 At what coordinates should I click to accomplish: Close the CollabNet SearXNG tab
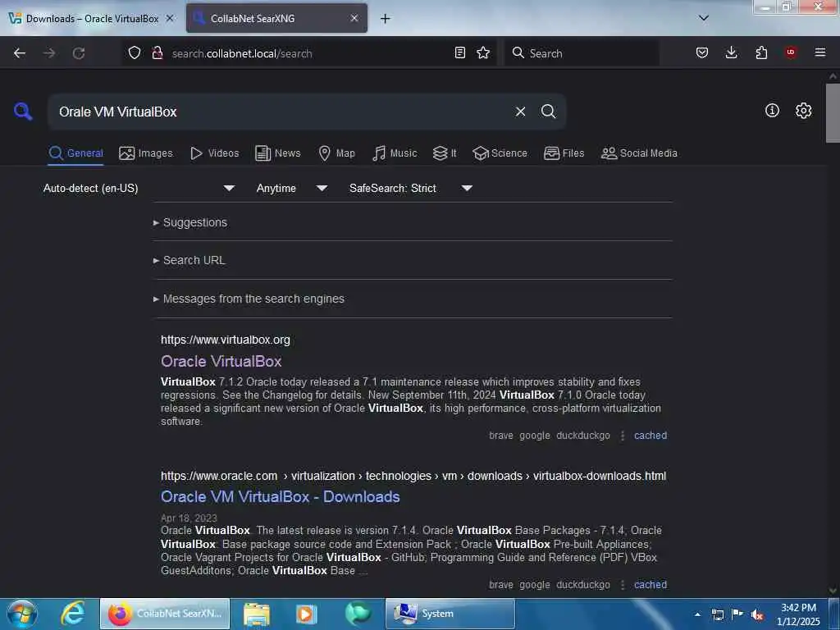[354, 18]
